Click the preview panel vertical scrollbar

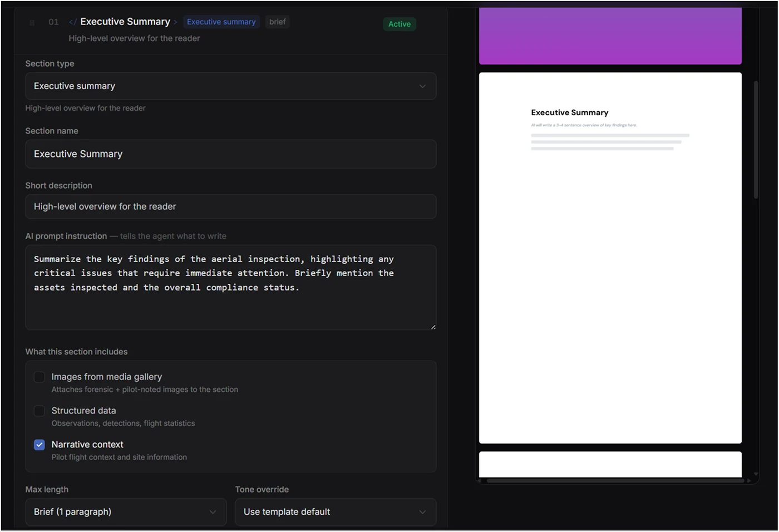(756, 140)
